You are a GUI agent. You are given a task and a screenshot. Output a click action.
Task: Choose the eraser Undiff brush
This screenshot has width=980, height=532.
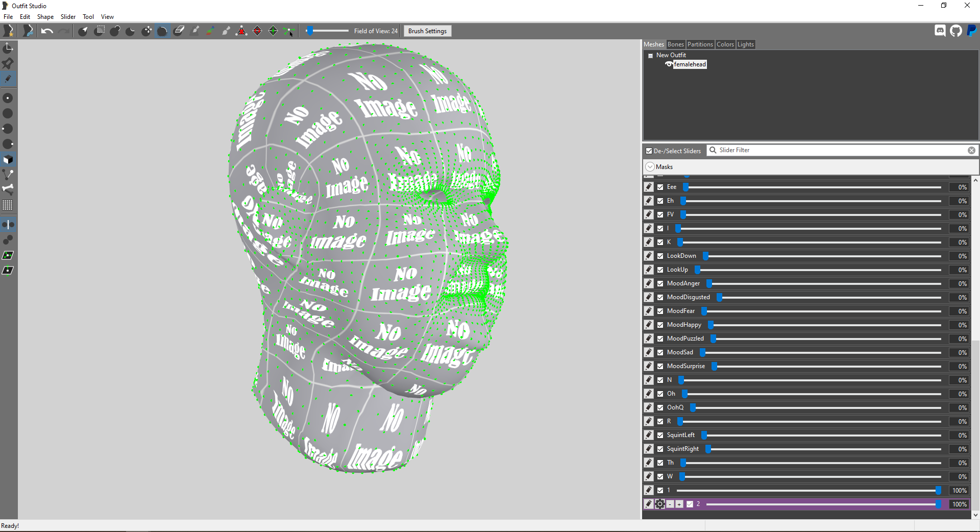[x=179, y=31]
